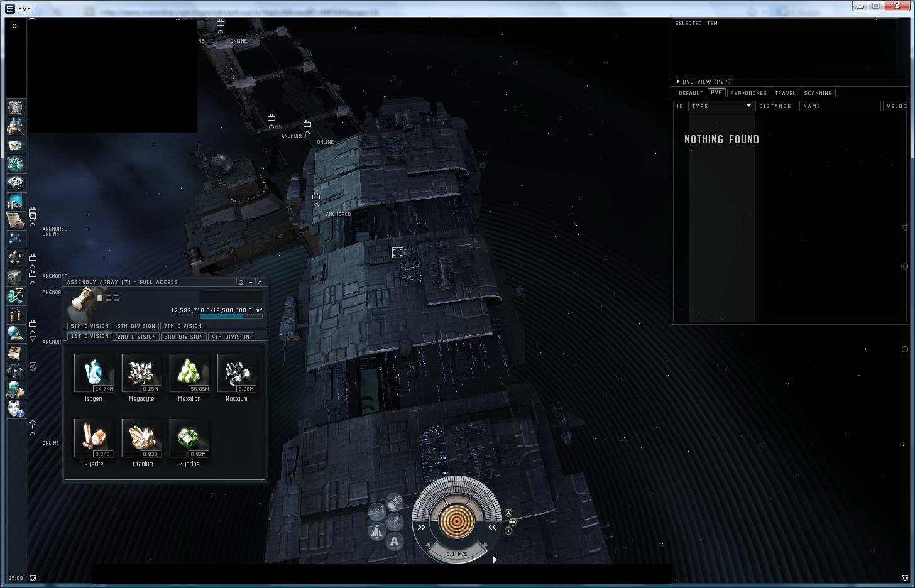Select the Zydrine item stack
This screenshot has height=588, width=915.
[x=189, y=442]
